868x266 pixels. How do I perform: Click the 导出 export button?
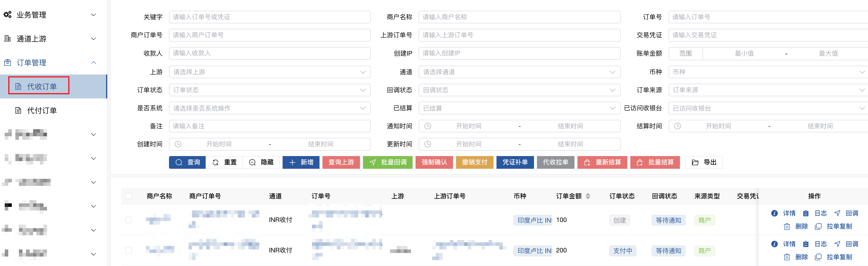tap(703, 163)
